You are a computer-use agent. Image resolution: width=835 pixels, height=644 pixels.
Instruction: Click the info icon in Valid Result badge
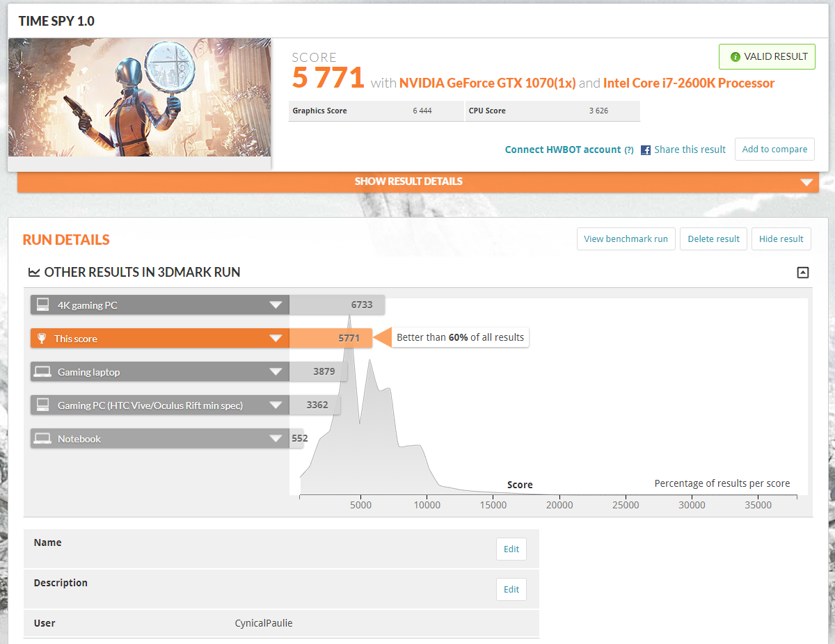click(735, 57)
